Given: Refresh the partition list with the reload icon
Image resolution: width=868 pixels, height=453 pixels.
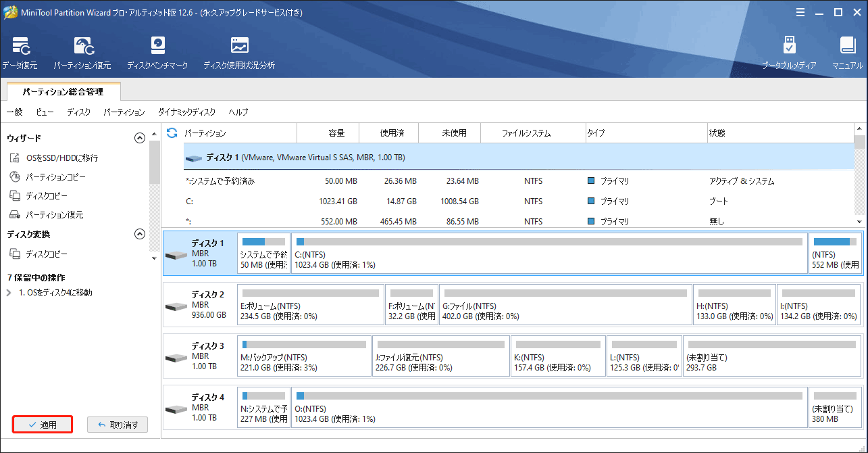Looking at the screenshot, I should [x=172, y=133].
